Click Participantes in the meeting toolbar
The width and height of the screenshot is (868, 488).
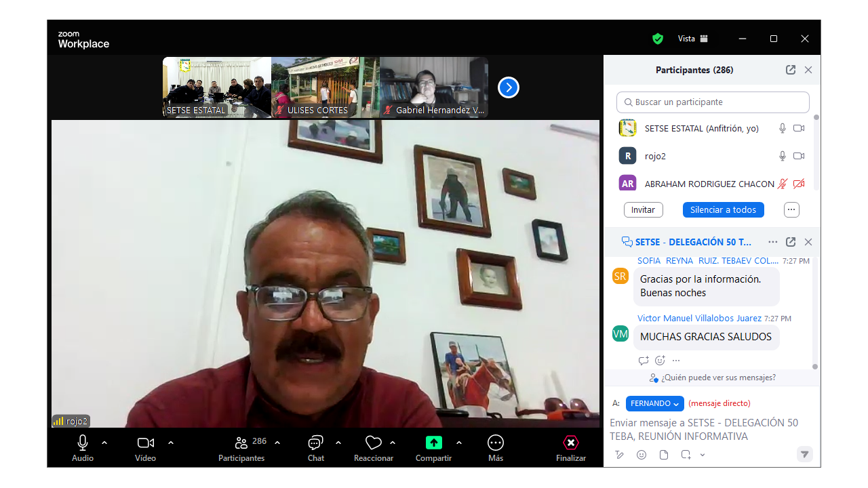click(241, 443)
